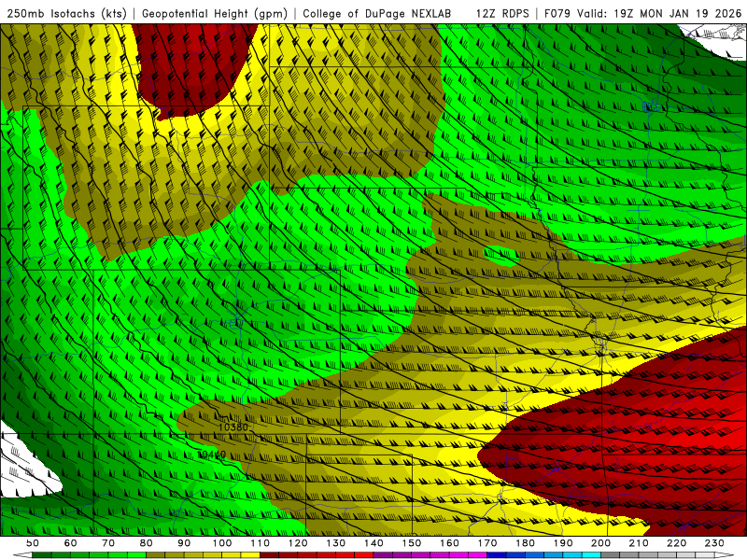747x560 pixels.
Task: Click the dark blue swatch just right of 170
Action: tap(497, 555)
